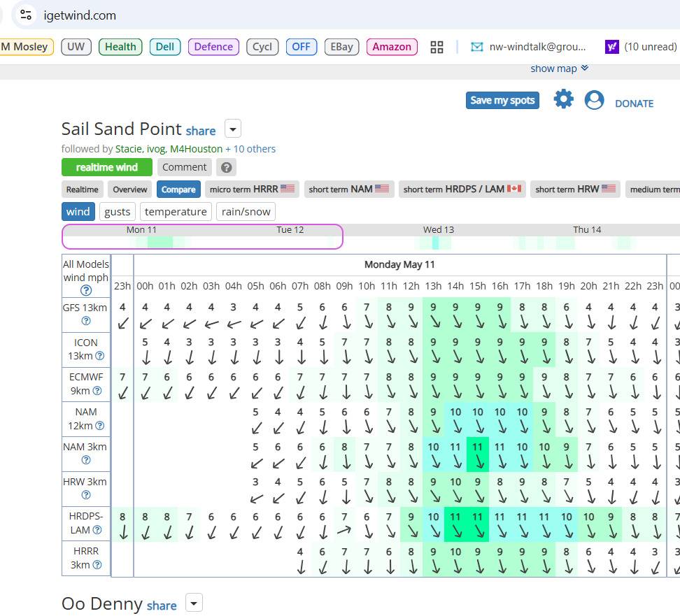
Task: Click the All Models help icon
Action: (86, 290)
